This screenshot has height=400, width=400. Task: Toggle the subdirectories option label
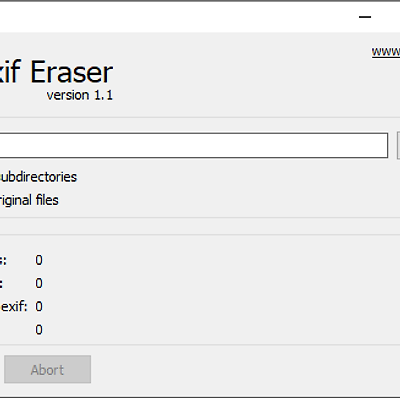38,177
